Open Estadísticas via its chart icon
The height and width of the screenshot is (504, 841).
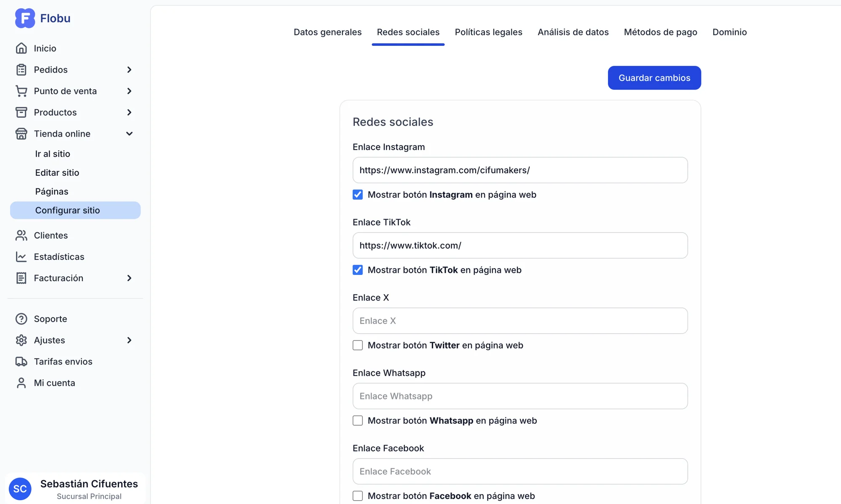(21, 257)
